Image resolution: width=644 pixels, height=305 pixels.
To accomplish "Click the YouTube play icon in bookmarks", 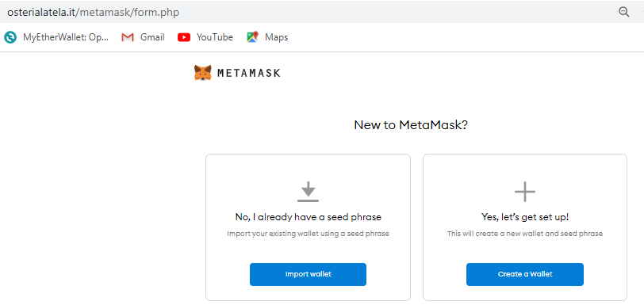I will [184, 37].
